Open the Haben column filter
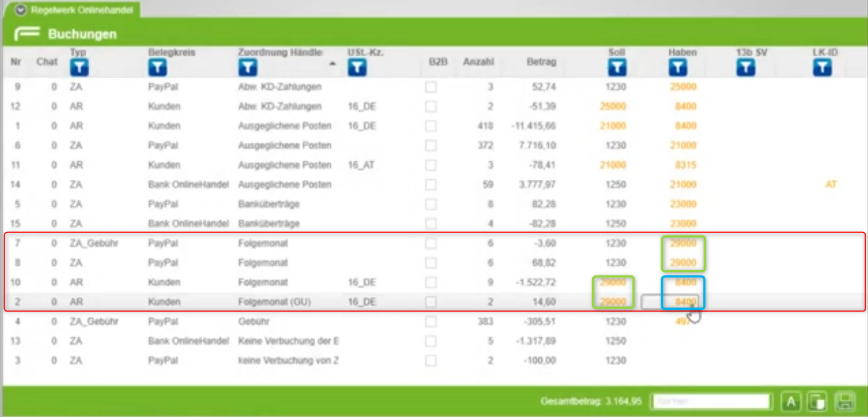Viewport: 868px width, 417px height. click(678, 68)
